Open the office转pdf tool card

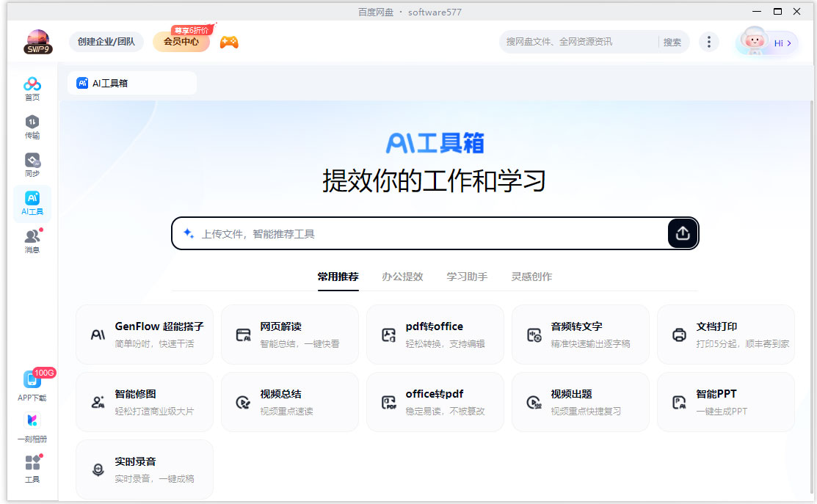(x=435, y=402)
